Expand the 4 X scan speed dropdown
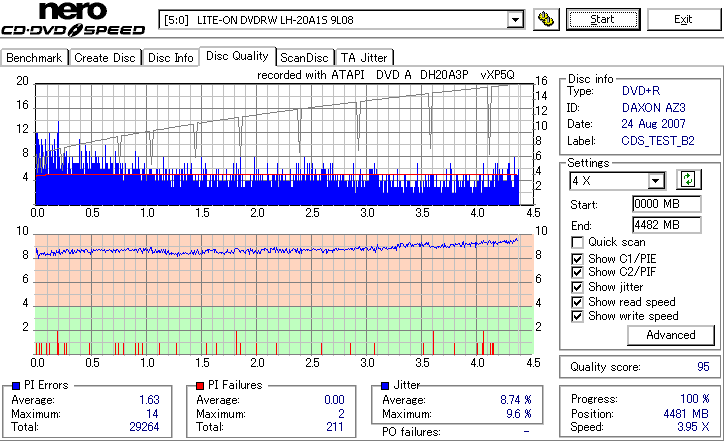 pos(656,181)
